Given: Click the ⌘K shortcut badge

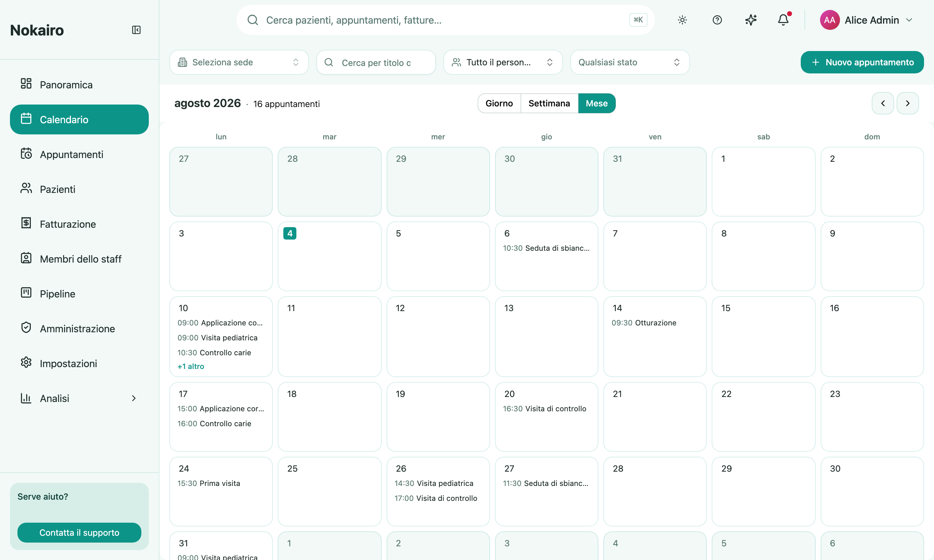Looking at the screenshot, I should click(639, 20).
